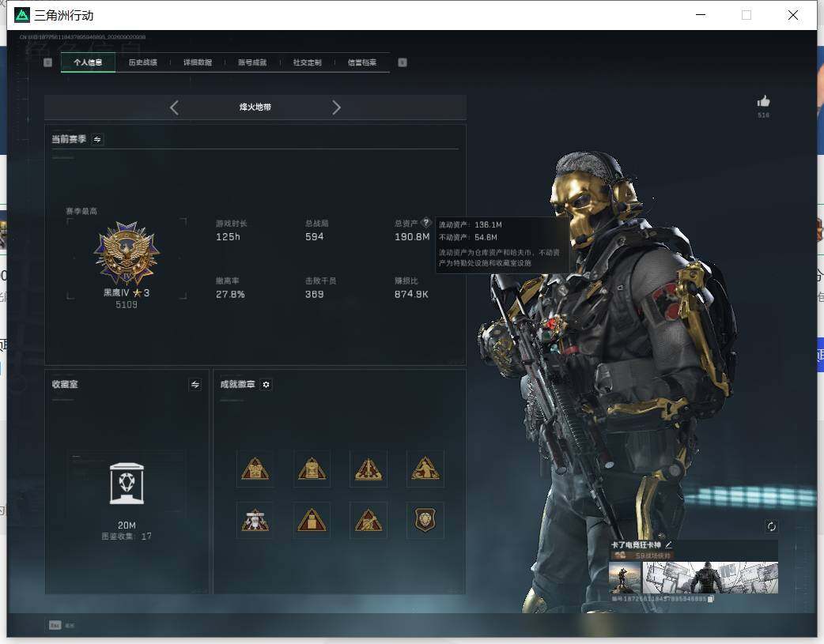Click the 击败干员 369 value

tap(314, 294)
